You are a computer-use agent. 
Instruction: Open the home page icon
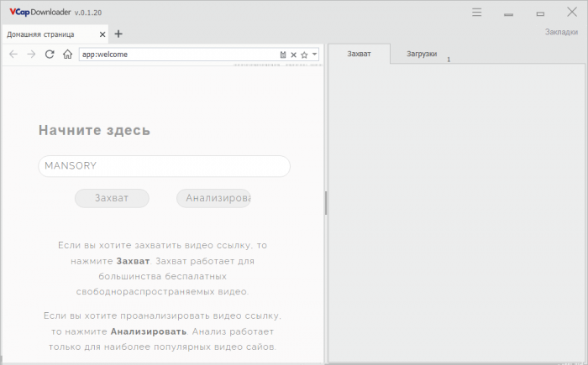click(x=67, y=55)
